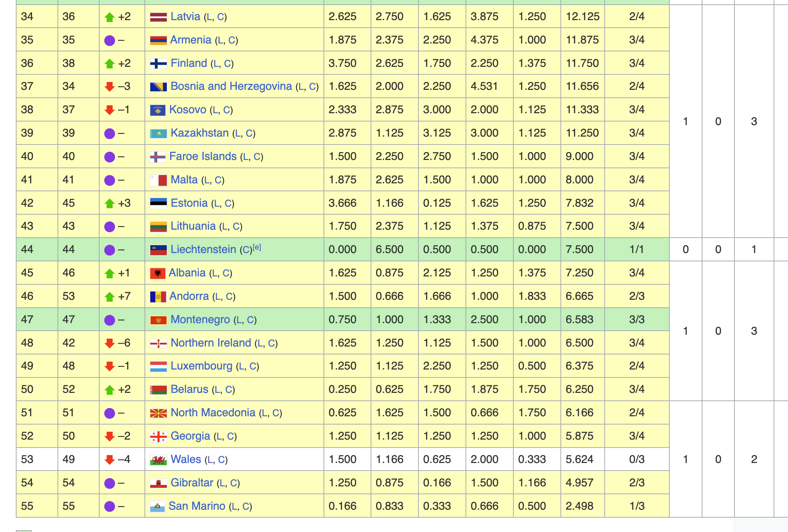The width and height of the screenshot is (788, 532).
Task: Click the C link beside Liechtenstein
Action: pos(246,250)
